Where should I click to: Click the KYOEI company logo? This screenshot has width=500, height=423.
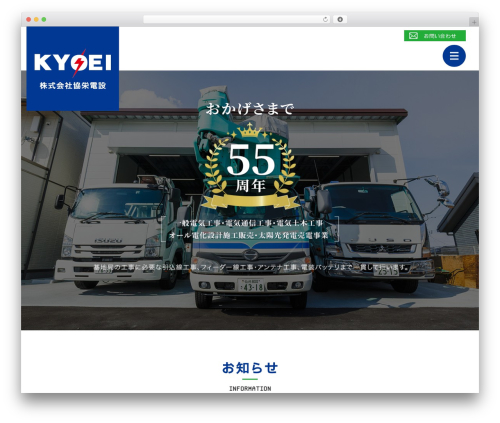(73, 68)
